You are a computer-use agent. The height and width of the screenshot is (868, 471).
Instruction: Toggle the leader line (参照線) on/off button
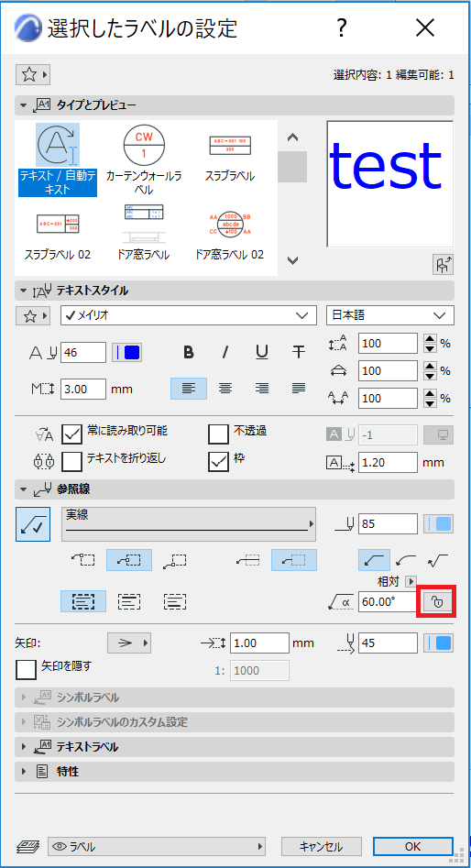click(33, 524)
